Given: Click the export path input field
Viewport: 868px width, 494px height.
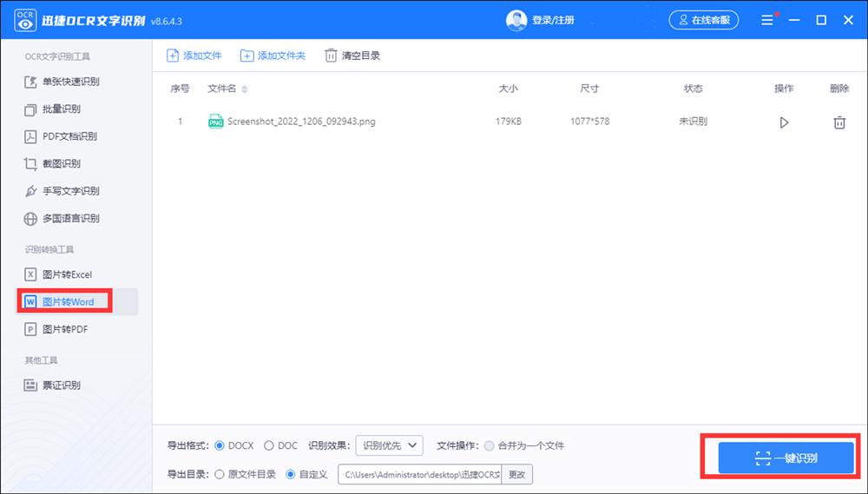Looking at the screenshot, I should pos(419,474).
